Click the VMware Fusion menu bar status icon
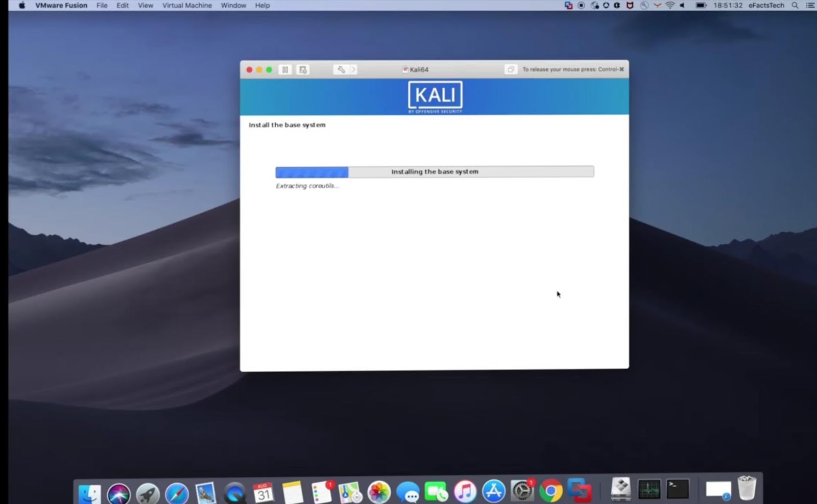Image resolution: width=817 pixels, height=504 pixels. (x=568, y=5)
